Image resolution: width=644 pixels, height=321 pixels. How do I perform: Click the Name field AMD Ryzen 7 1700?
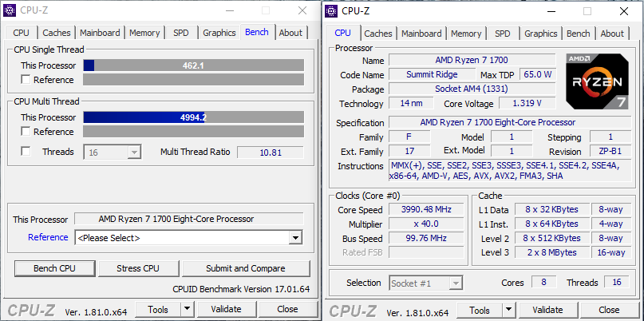click(x=472, y=60)
